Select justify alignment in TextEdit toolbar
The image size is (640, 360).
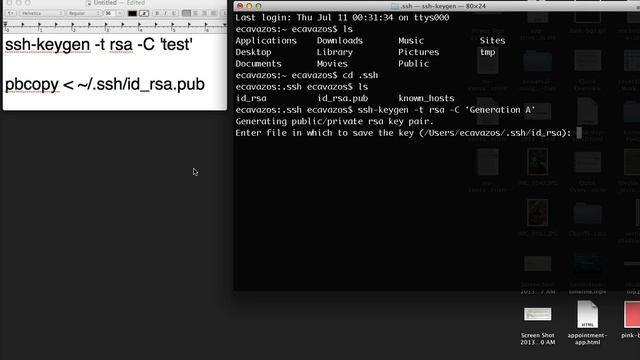pyautogui.click(x=213, y=13)
